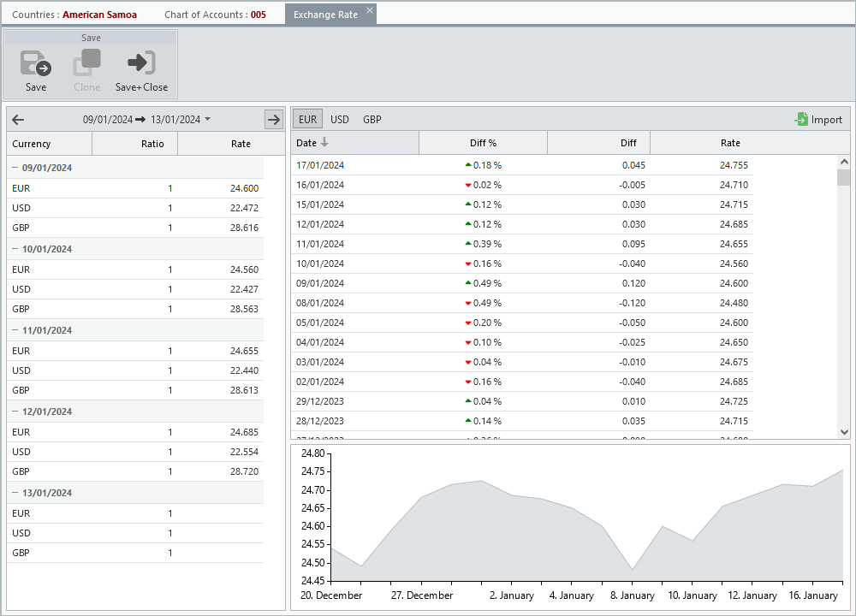Select USD rate 22.554 on 12/01/2024
The width and height of the screenshot is (856, 616).
point(244,452)
